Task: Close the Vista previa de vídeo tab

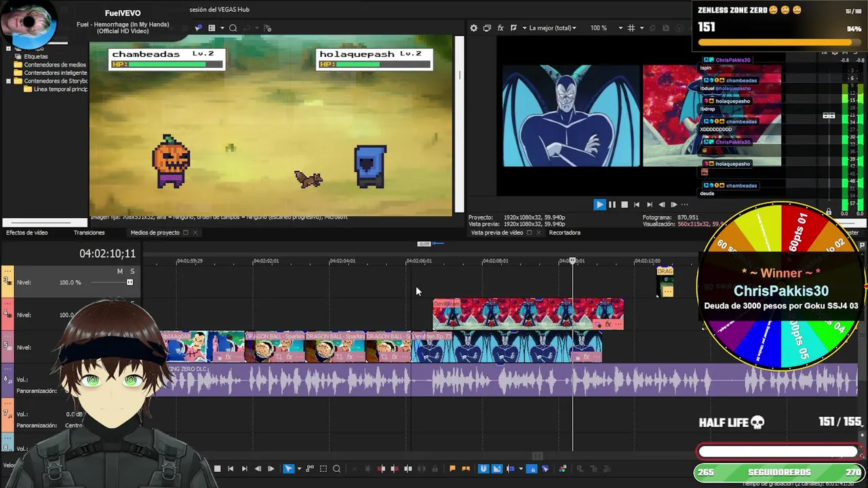Action: pyautogui.click(x=538, y=232)
